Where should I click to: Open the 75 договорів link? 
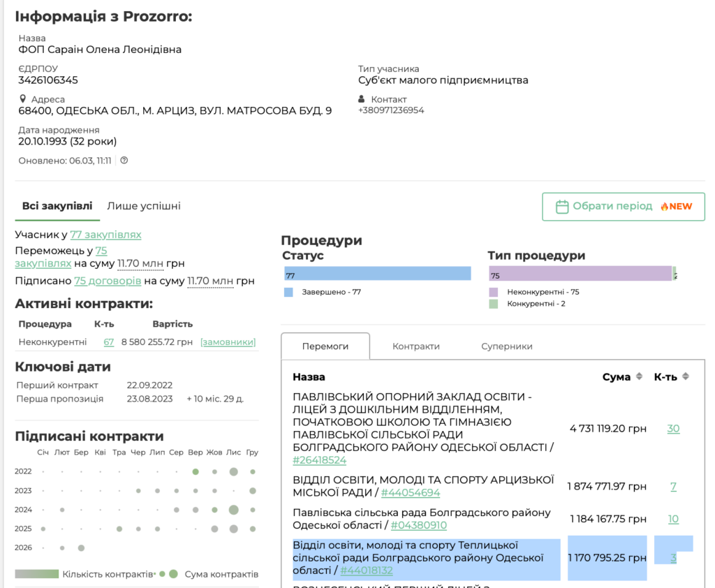[108, 281]
